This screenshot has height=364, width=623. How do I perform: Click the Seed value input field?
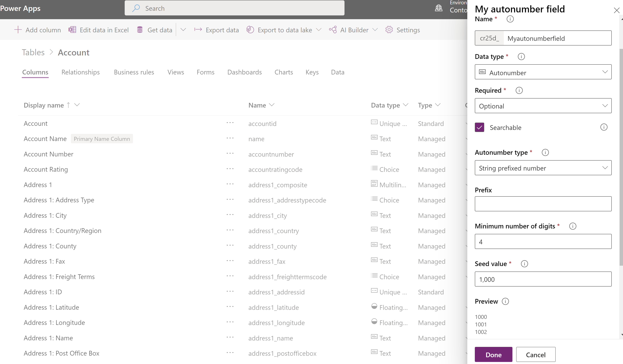(543, 279)
